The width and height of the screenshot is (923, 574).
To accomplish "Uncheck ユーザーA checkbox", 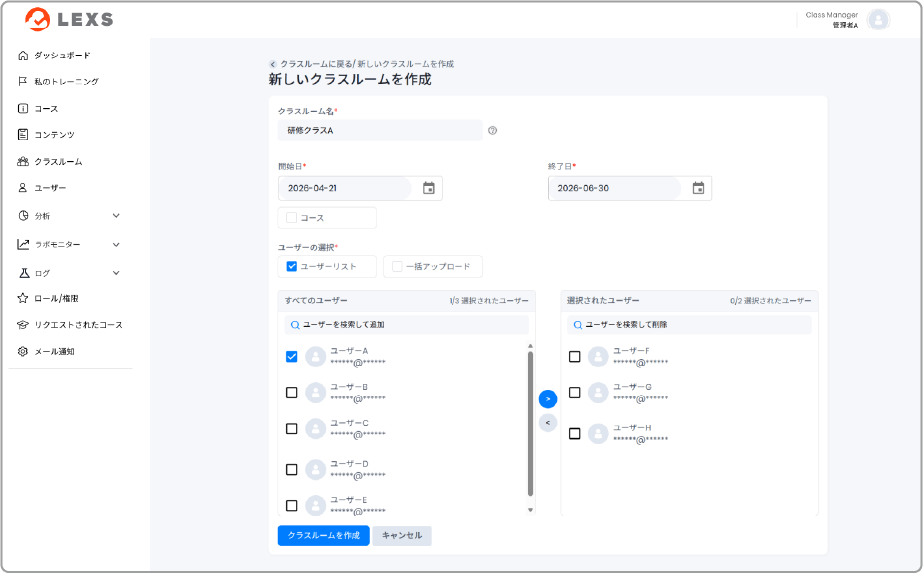I will pos(291,357).
